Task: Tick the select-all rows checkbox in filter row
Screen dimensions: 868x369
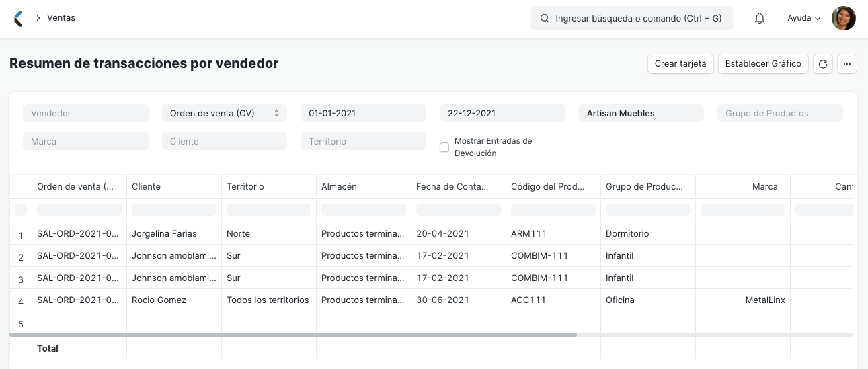Action: (21, 210)
